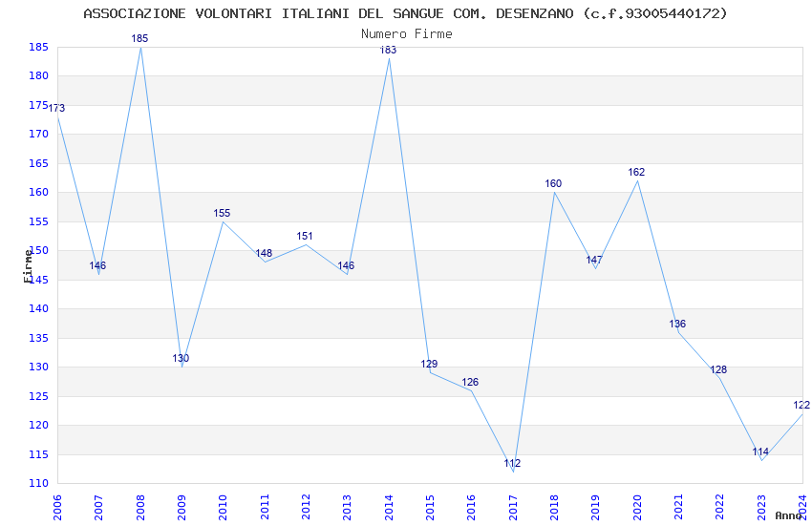This screenshot has width=812, height=525.
Task: Click the data label 162 for 2020
Action: pos(636,172)
